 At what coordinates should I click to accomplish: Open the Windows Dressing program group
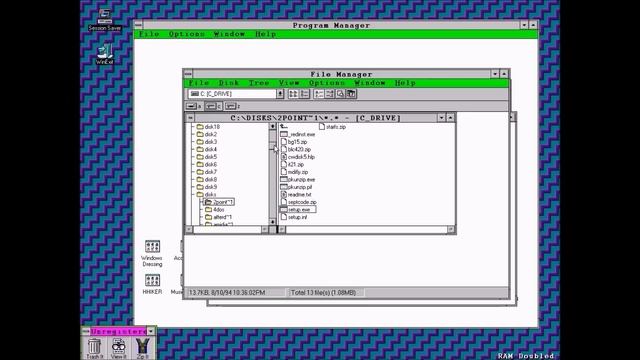152,253
